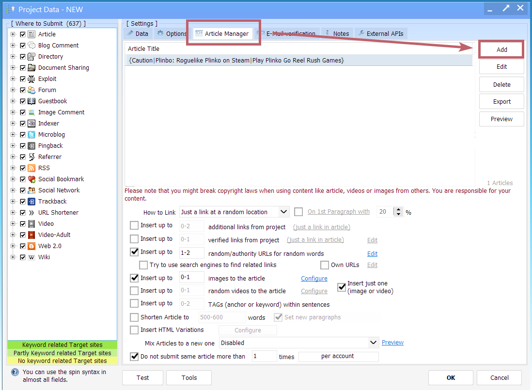This screenshot has height=392, width=532.
Task: Enable Shorten Article to checkbox
Action: [134, 318]
